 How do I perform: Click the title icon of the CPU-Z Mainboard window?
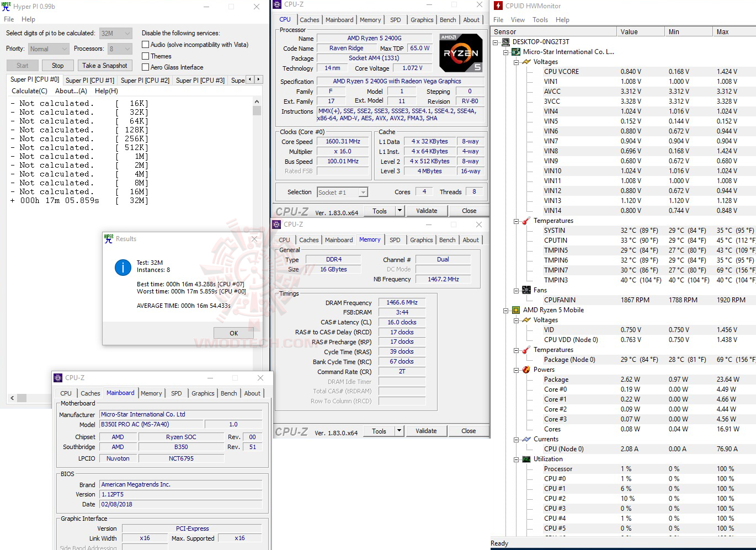point(58,378)
